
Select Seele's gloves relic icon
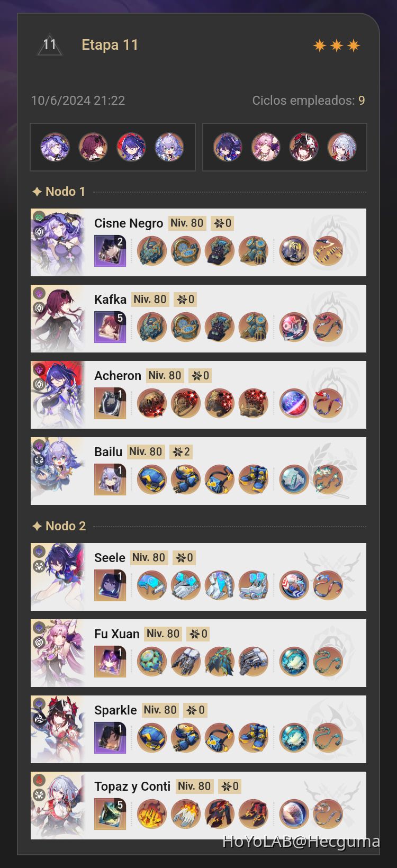[x=186, y=585]
